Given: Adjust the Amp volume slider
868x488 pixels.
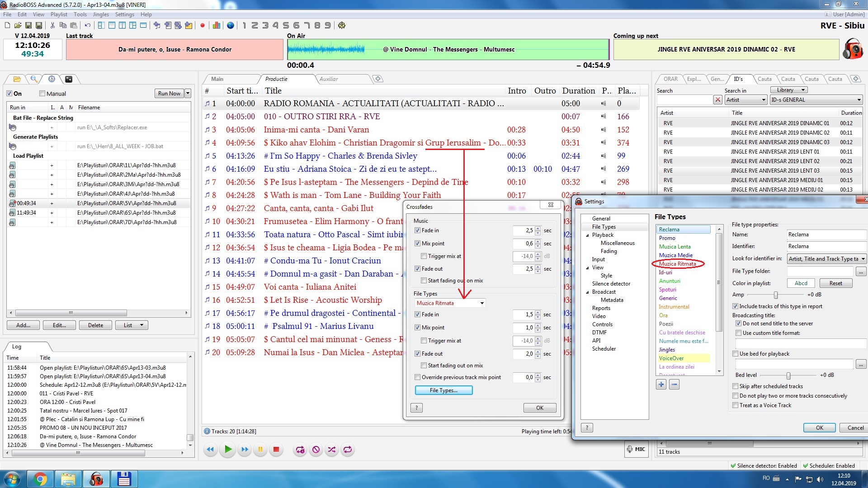Looking at the screenshot, I should pyautogui.click(x=776, y=295).
